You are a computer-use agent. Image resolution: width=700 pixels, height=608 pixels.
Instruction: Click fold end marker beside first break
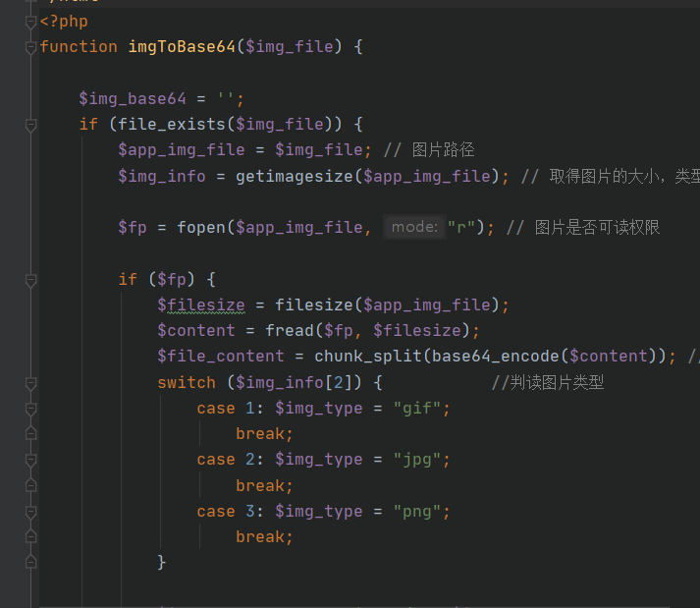[30, 434]
